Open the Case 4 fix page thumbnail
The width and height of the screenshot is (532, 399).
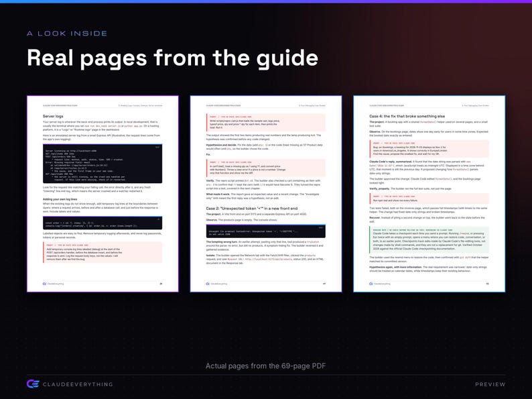click(x=429, y=194)
